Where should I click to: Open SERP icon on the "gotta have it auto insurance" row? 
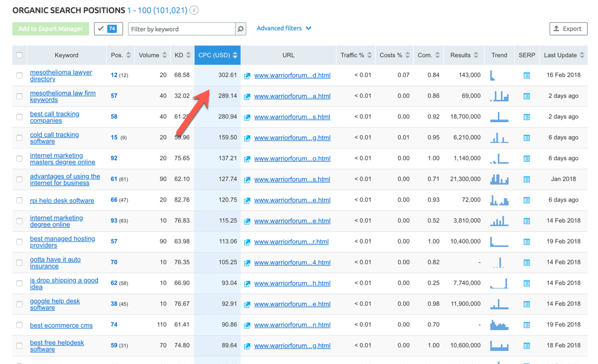point(526,262)
